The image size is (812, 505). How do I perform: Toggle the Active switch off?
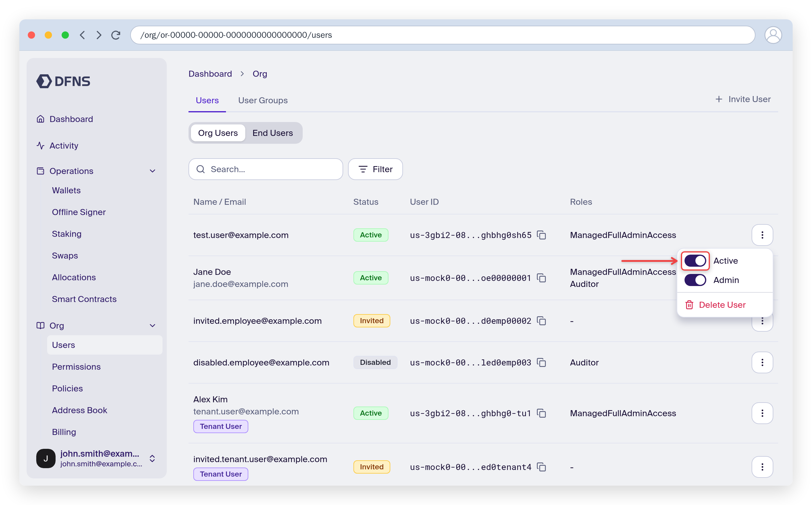tap(695, 261)
